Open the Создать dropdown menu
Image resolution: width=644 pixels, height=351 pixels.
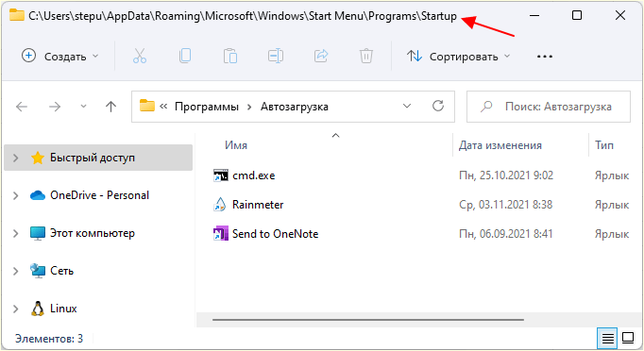[x=60, y=57]
